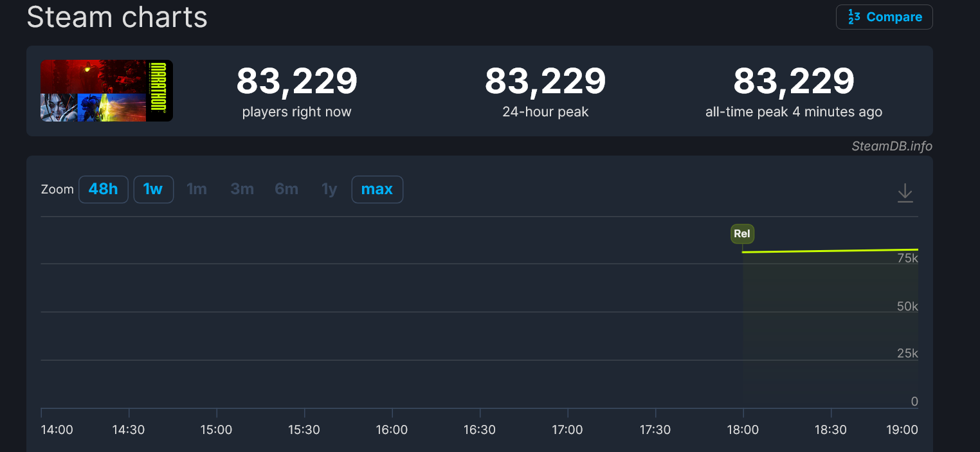
Task: Pick the 6m zoom range
Action: tap(286, 190)
